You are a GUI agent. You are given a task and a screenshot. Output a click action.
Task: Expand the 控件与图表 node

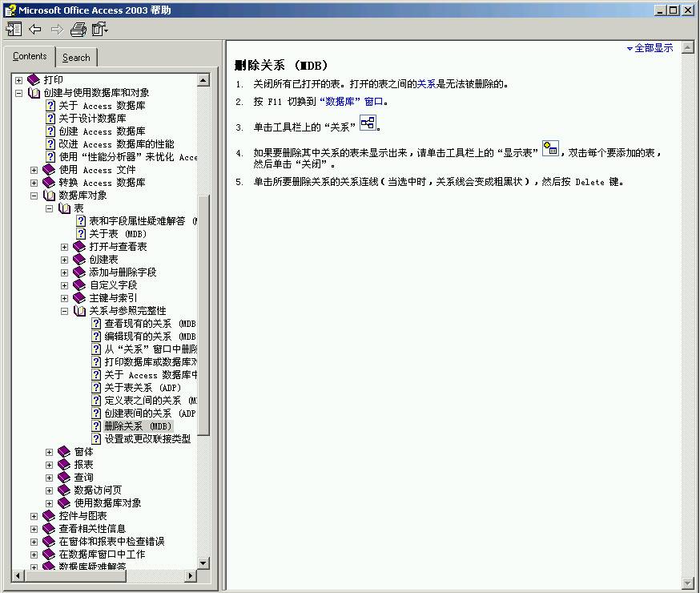(x=34, y=516)
